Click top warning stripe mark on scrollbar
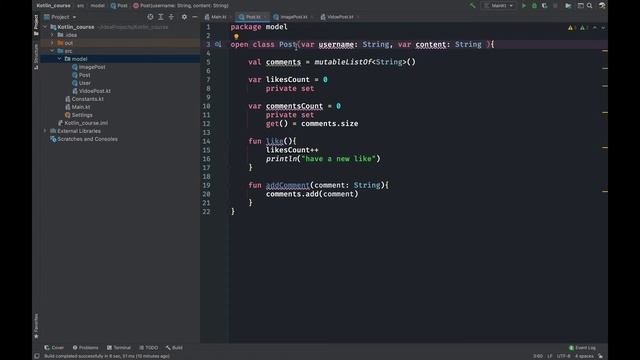This screenshot has height=360, width=640. tap(605, 51)
